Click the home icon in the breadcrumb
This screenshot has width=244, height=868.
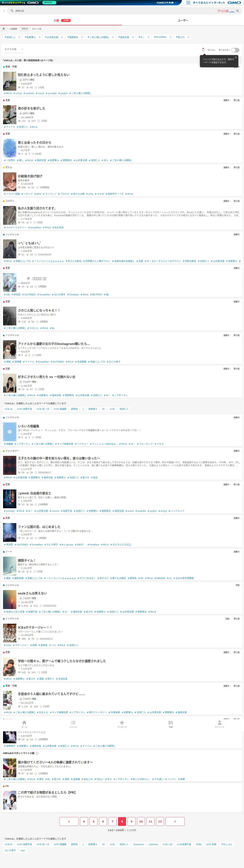pos(4,29)
